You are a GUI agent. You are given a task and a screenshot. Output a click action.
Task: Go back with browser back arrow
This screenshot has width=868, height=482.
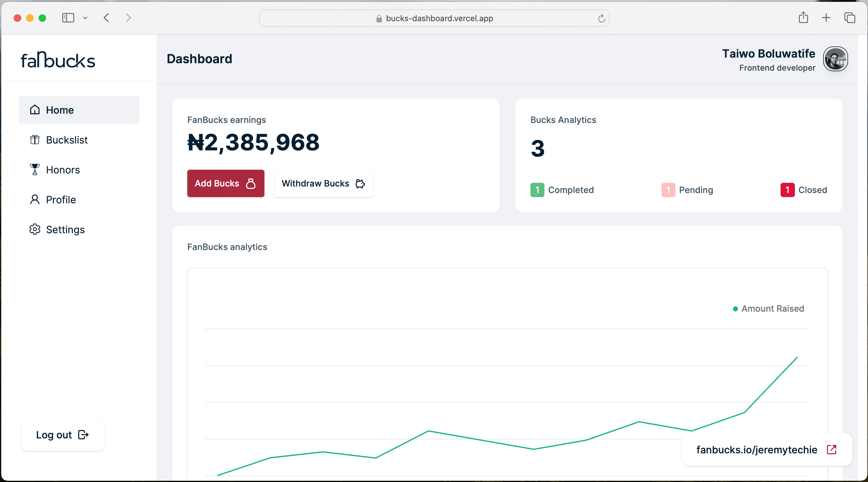(106, 18)
